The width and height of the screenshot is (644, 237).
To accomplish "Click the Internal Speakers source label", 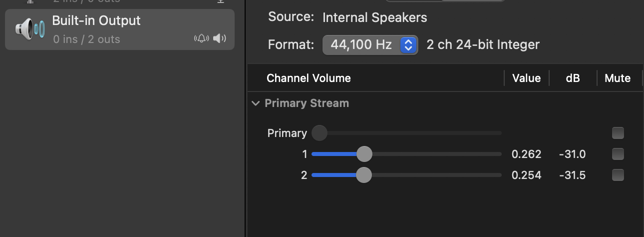I will [374, 17].
